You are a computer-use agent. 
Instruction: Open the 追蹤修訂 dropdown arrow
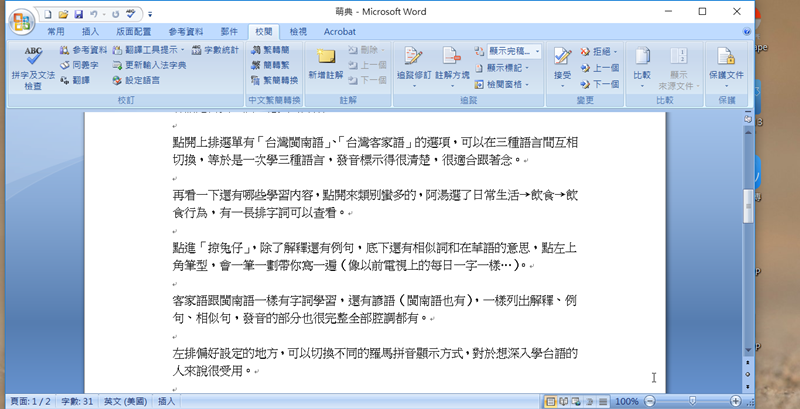414,86
